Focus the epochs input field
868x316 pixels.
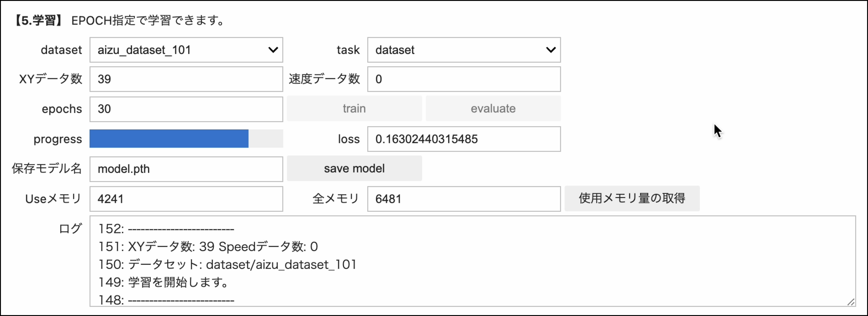click(186, 109)
